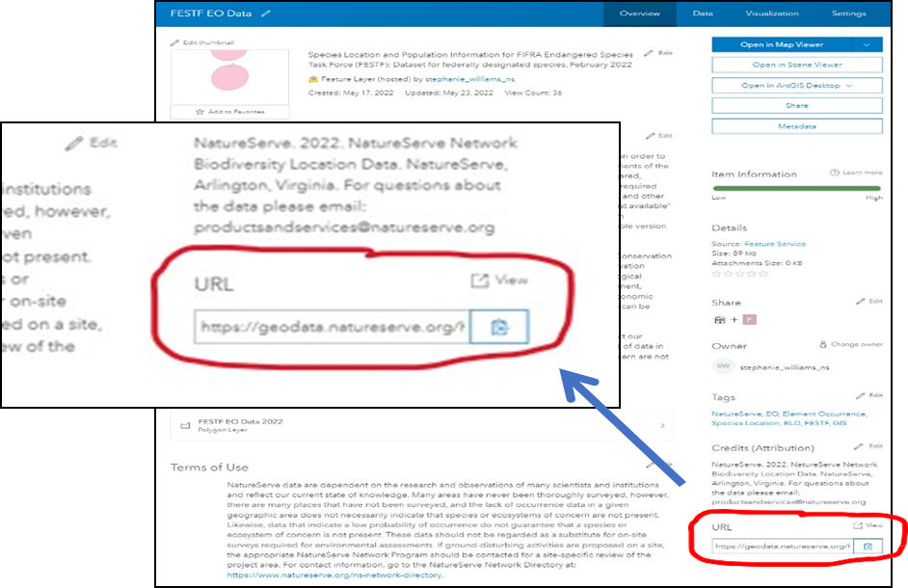908x588 pixels.
Task: Rate the item using the star rating row
Action: (x=739, y=274)
